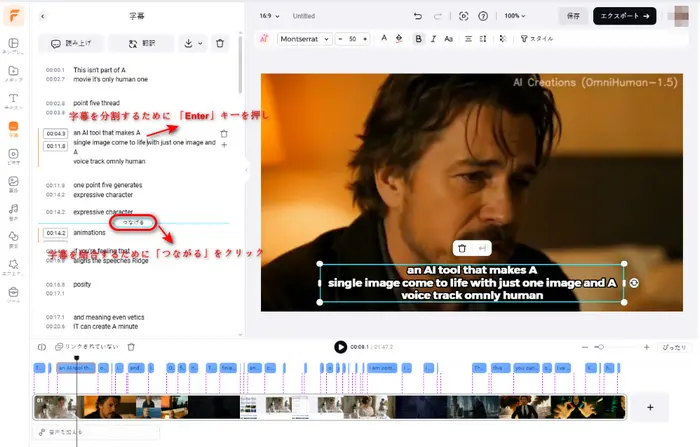Zoom in the timeline with plus
Viewport: 700px width, 447px height.
[x=646, y=347]
